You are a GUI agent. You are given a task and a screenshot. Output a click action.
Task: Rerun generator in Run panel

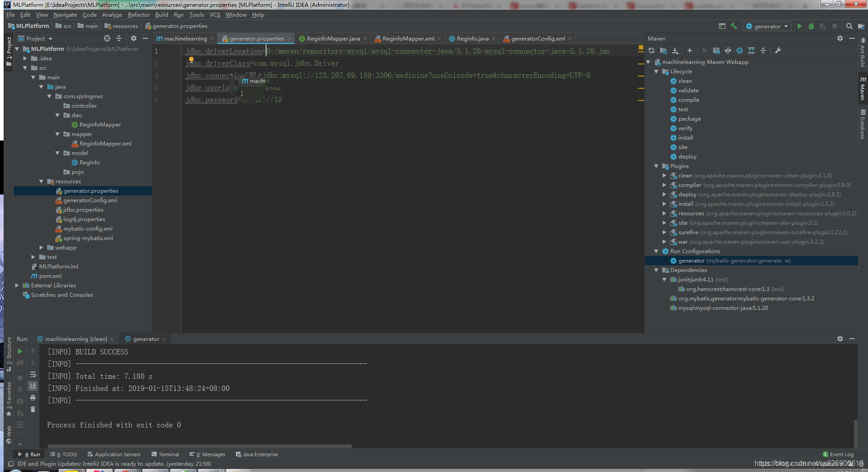tap(20, 351)
